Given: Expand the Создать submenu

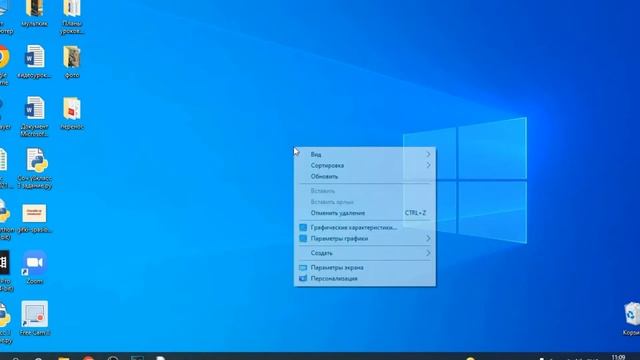Looking at the screenshot, I should click(364, 253).
